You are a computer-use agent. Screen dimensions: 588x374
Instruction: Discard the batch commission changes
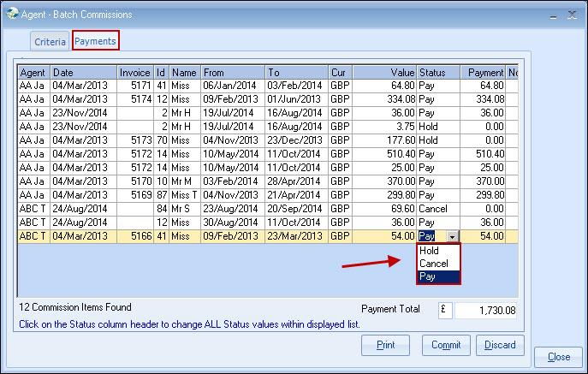coord(500,345)
